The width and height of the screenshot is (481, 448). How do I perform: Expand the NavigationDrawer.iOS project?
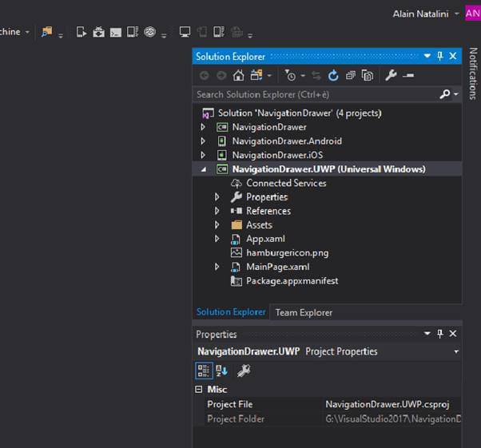tap(203, 155)
